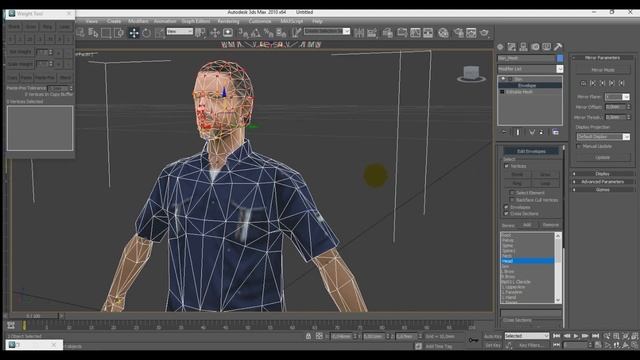Toggle Window/Crossing selection mode

click(119, 33)
